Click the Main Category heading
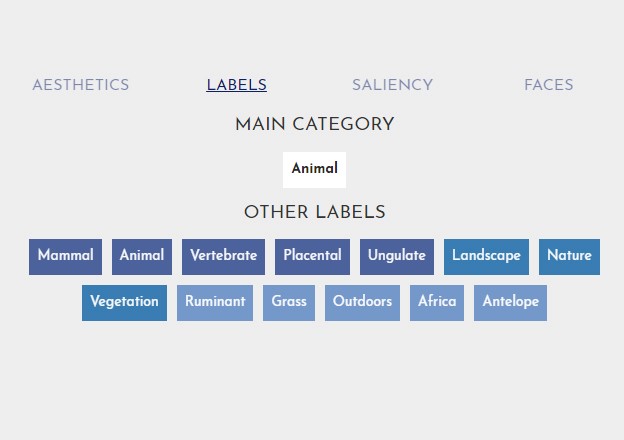The width and height of the screenshot is (624, 440). (x=314, y=125)
